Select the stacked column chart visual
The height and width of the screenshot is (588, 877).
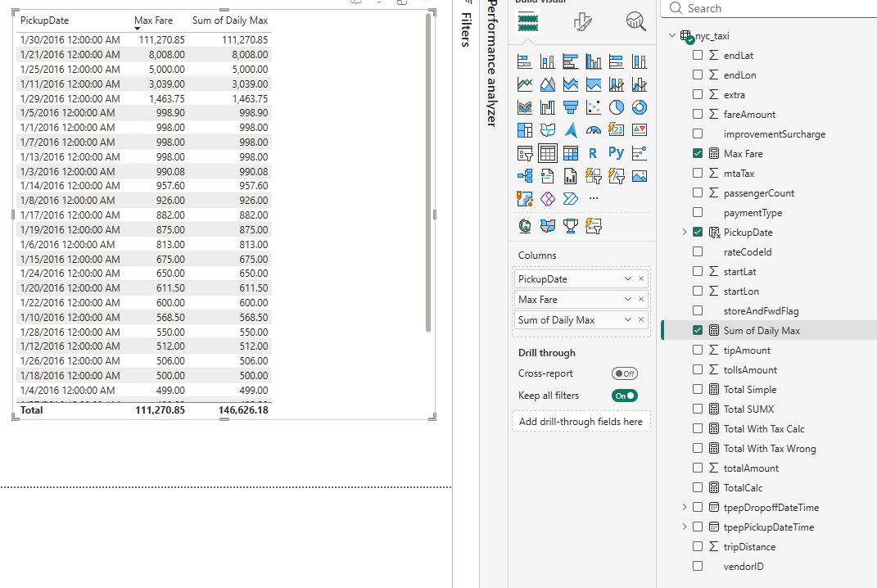pos(548,61)
